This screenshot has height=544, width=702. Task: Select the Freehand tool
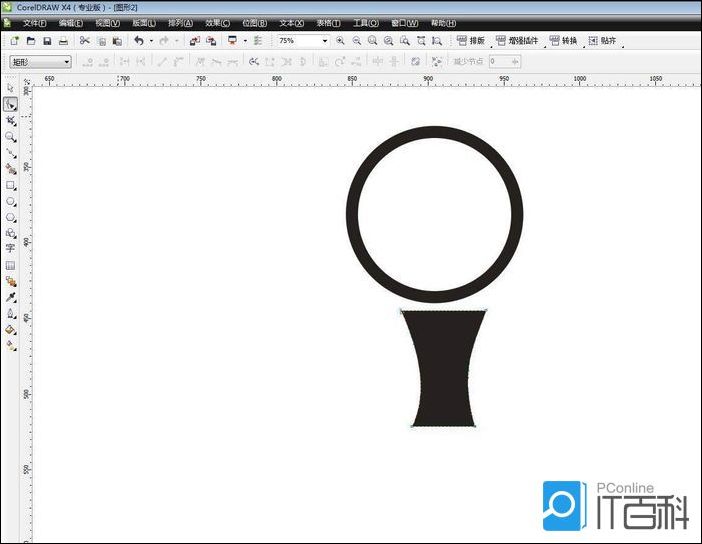pyautogui.click(x=10, y=153)
